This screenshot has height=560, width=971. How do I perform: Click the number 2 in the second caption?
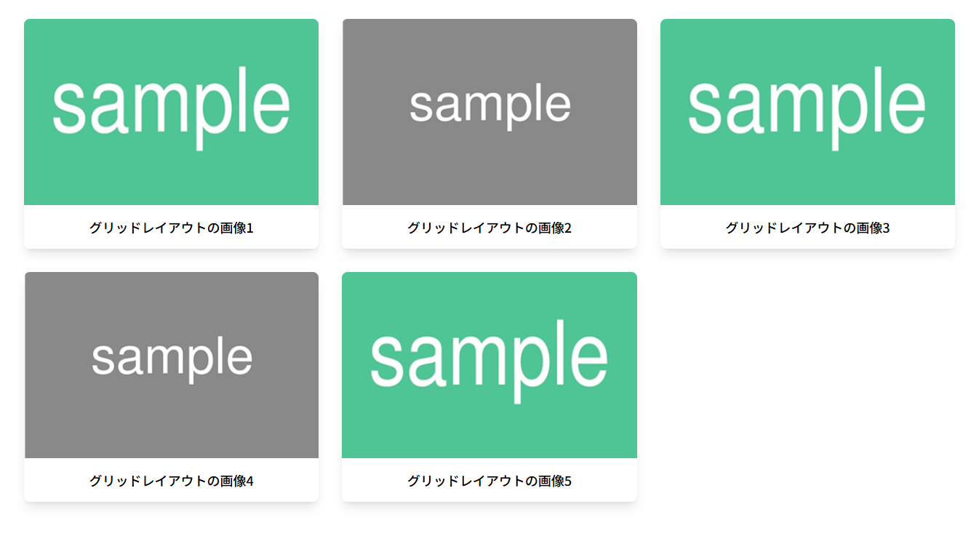point(568,228)
